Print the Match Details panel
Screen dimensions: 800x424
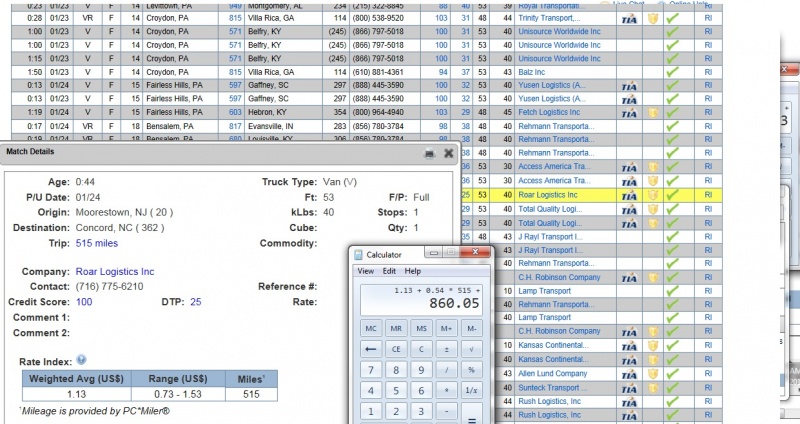click(430, 153)
